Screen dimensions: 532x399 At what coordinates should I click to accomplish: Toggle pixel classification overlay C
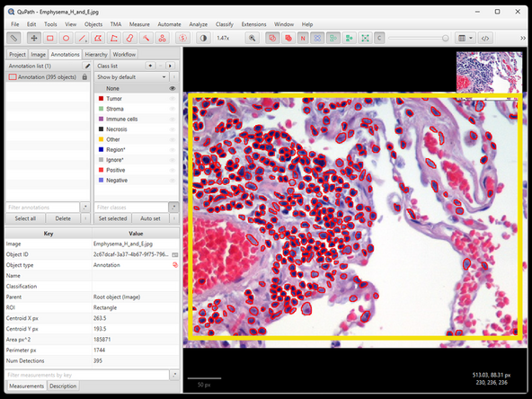pyautogui.click(x=379, y=38)
